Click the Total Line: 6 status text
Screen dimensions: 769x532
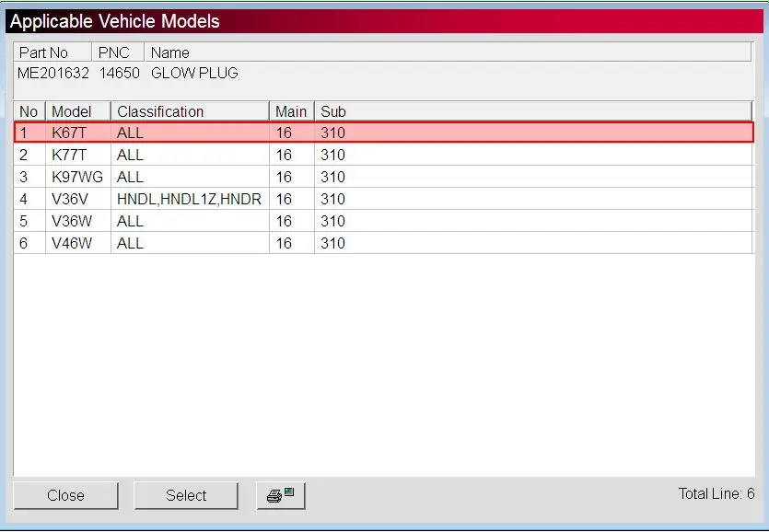pos(716,493)
